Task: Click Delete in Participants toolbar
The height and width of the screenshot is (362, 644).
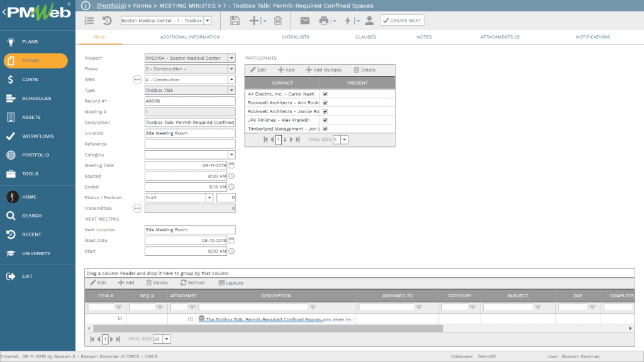Action: [x=364, y=70]
